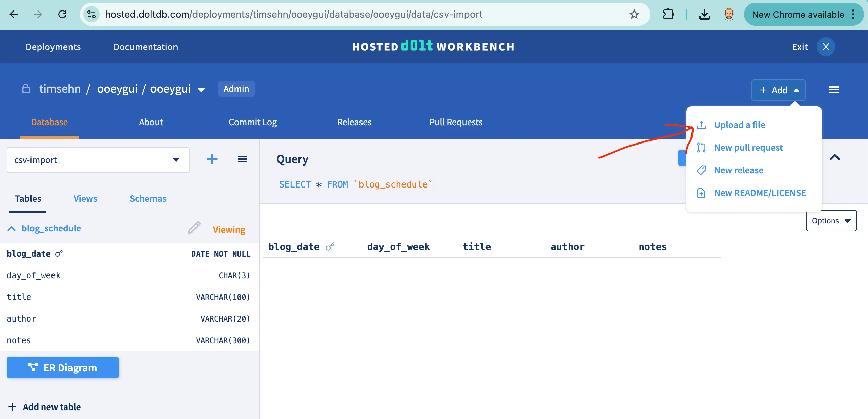The width and height of the screenshot is (868, 419).
Task: Expand the ooeygui database dropdown arrow
Action: [x=201, y=90]
